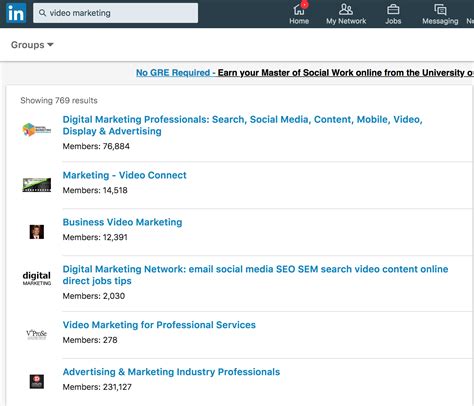This screenshot has width=474, height=406.
Task: Open Video Marketing for Professional Services group
Action: pos(159,325)
